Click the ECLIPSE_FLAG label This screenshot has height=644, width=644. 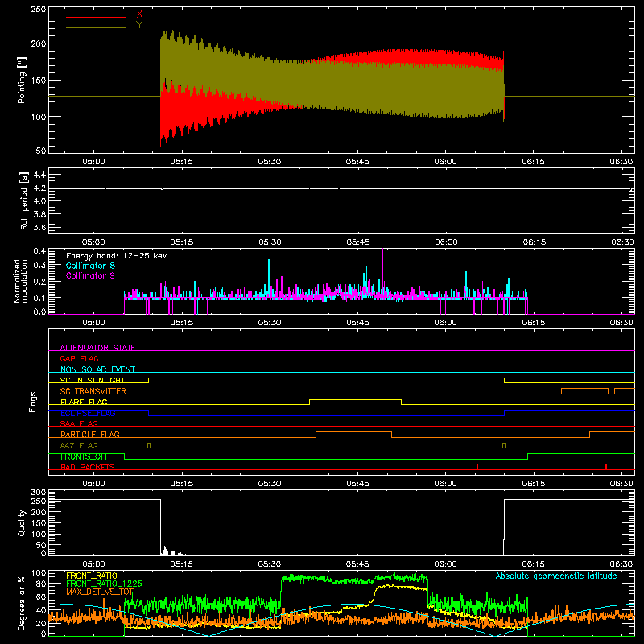click(x=88, y=413)
